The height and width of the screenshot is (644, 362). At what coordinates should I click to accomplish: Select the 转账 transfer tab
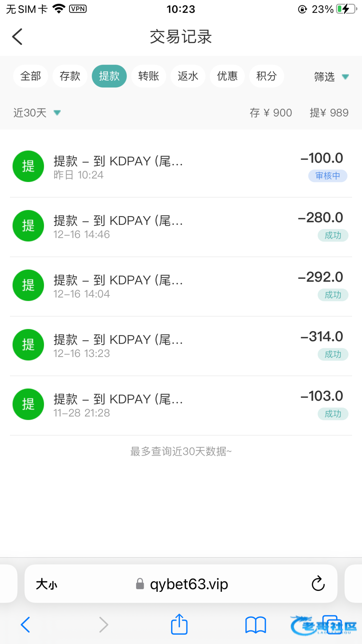148,76
